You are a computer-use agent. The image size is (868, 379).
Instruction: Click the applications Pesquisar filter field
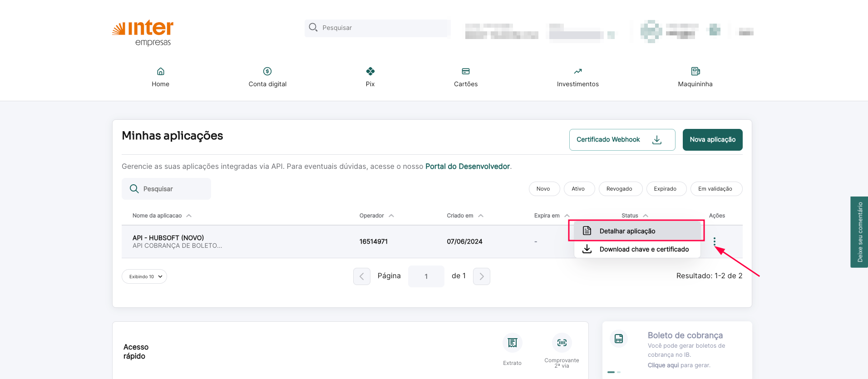click(x=166, y=189)
